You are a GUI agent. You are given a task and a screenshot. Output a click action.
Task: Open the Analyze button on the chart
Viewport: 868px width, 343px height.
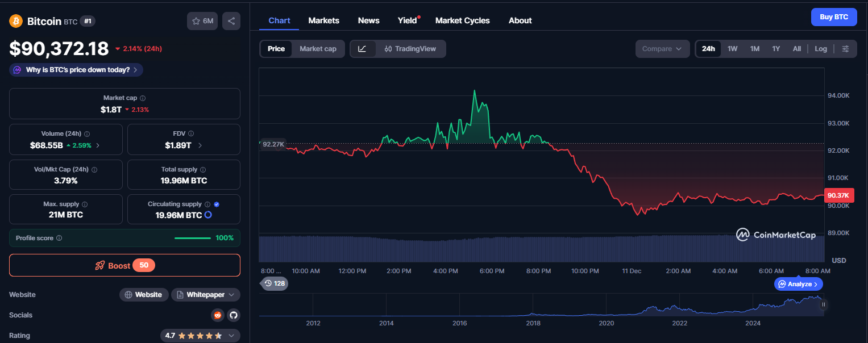(798, 283)
